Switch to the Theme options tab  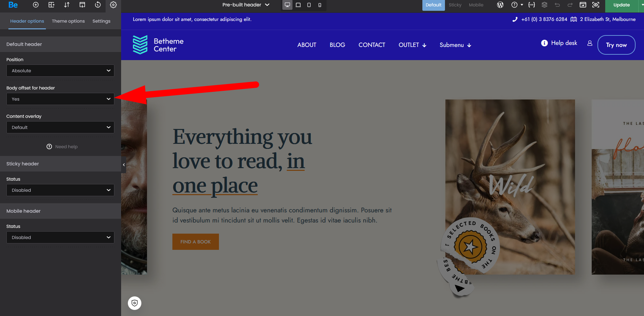[68, 21]
